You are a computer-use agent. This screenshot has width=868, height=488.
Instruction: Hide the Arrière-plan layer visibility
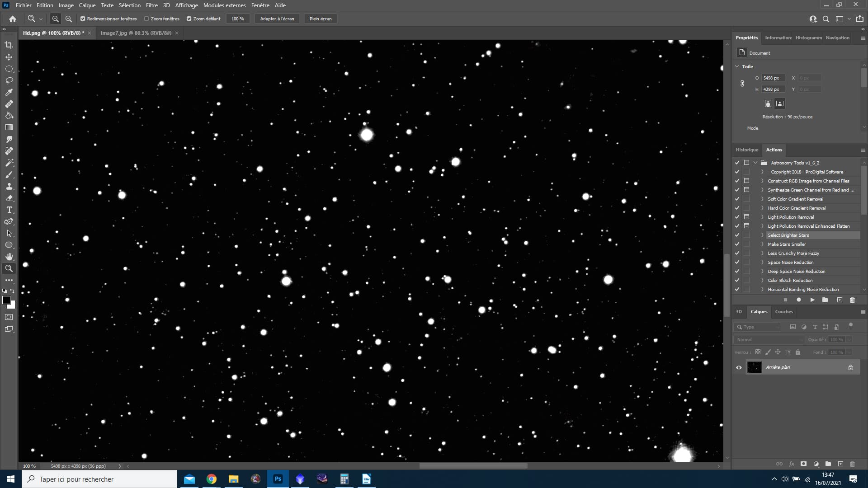coord(739,367)
